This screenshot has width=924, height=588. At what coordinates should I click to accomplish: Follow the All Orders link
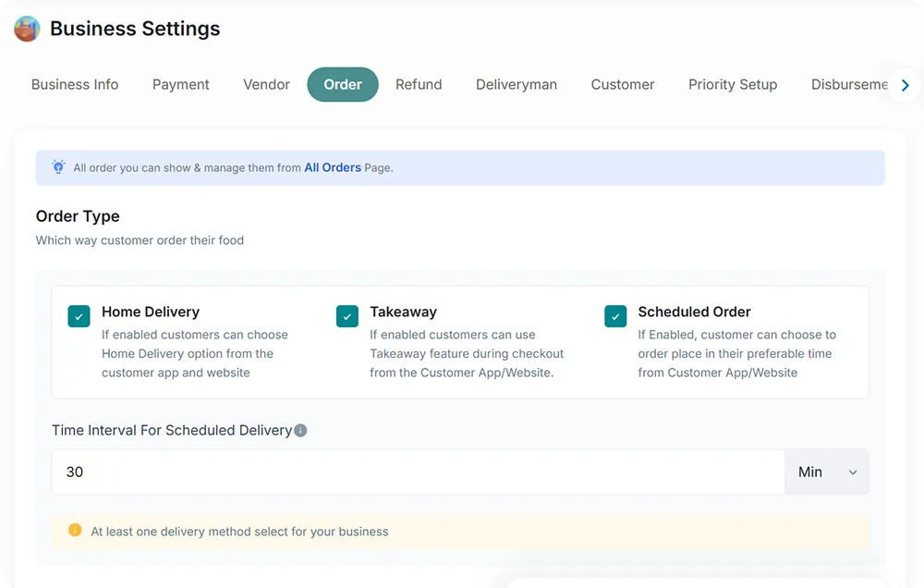[333, 167]
